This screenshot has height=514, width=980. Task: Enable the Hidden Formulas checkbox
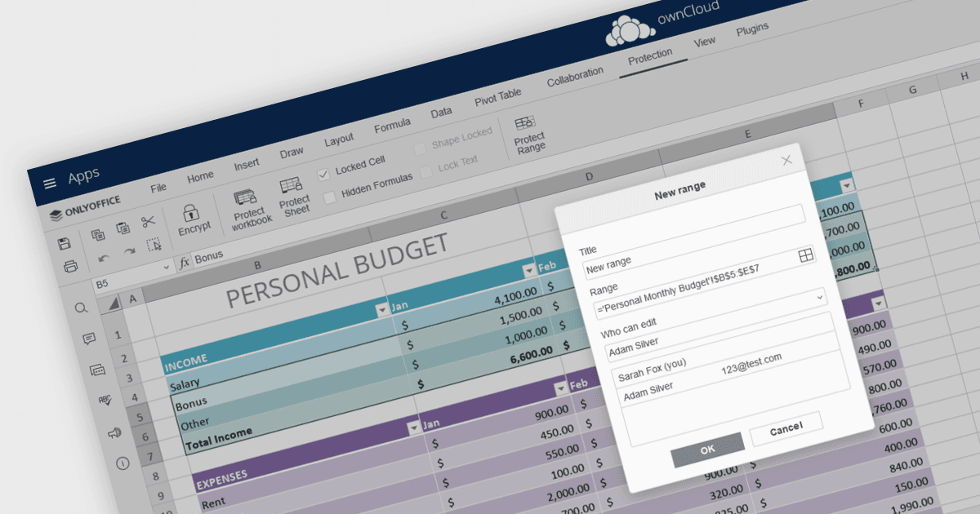click(329, 197)
